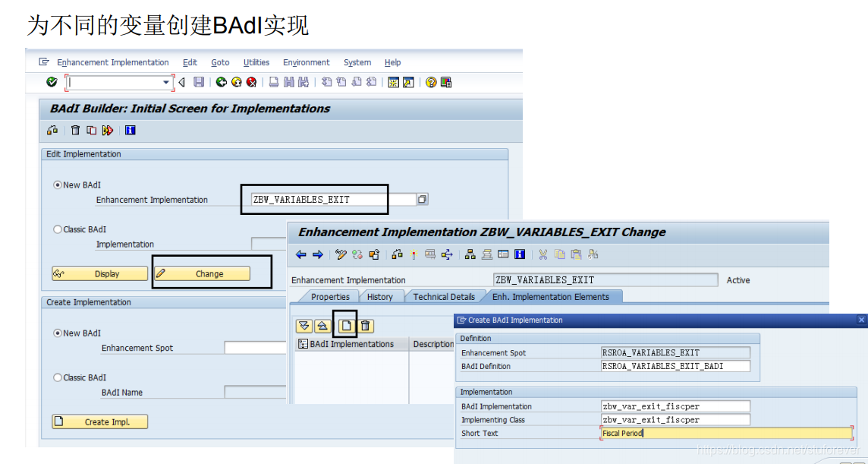Click the Save floppy disk icon

(199, 82)
